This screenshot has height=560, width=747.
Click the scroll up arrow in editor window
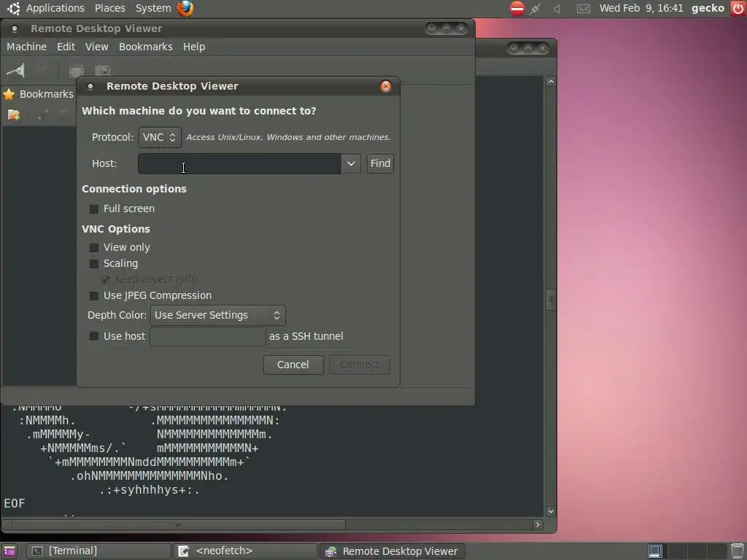point(551,82)
